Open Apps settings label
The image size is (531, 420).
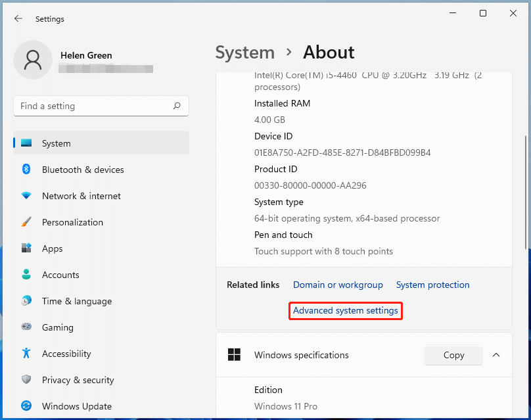click(52, 248)
